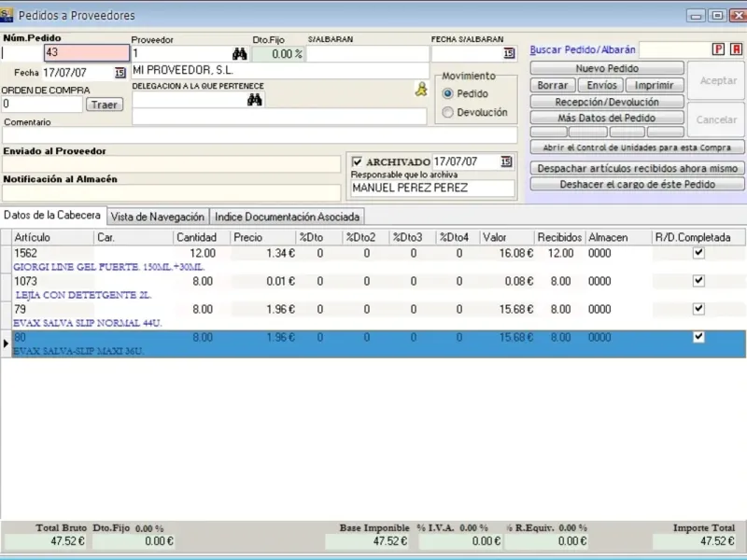747x560 pixels.
Task: Click the row pointer arrow for article 80
Action: (6, 343)
